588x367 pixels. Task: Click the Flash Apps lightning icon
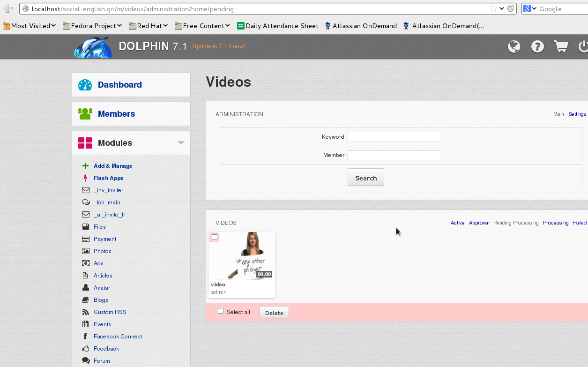(85, 178)
